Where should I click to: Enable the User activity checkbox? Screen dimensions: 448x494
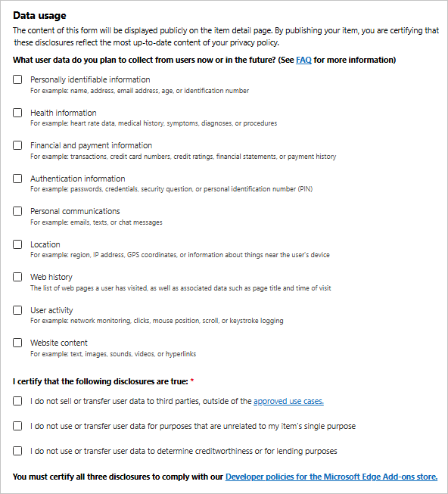click(17, 310)
